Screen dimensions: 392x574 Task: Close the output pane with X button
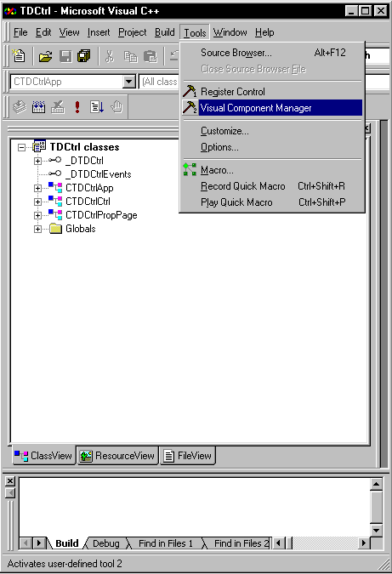point(10,481)
